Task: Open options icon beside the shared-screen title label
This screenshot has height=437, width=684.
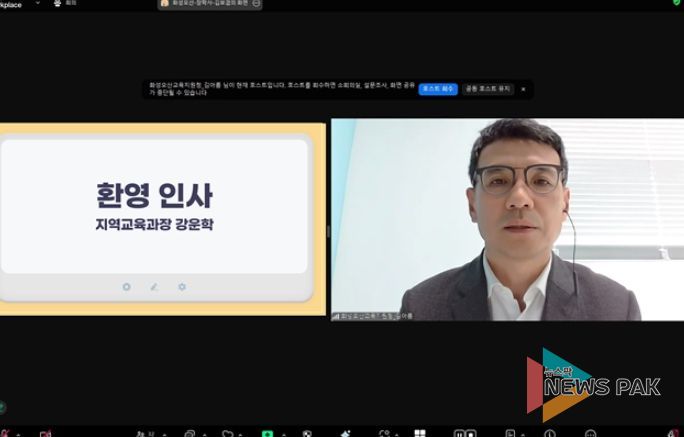Action: (256, 3)
